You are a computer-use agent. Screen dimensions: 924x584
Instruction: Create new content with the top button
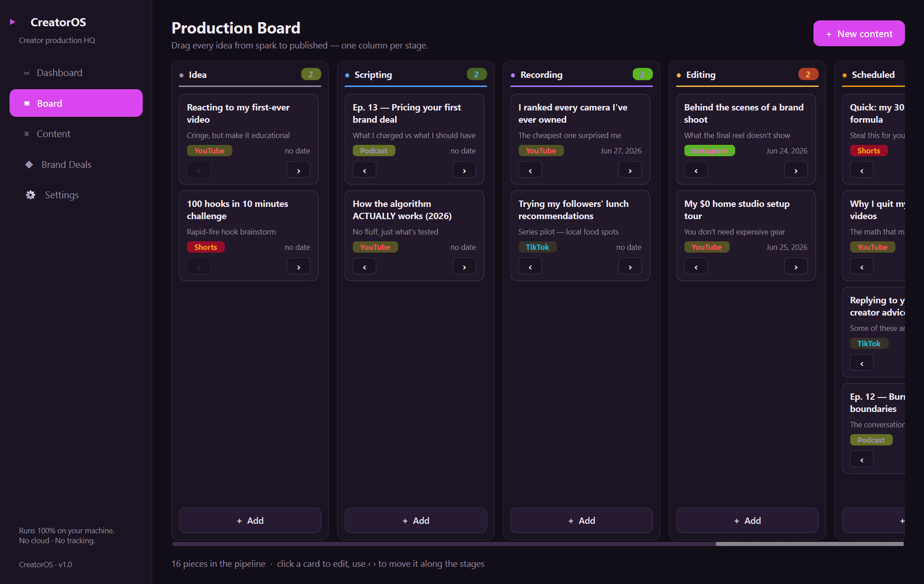(x=859, y=34)
